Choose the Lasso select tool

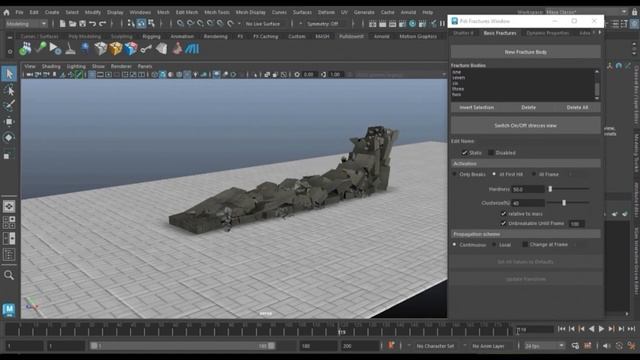9,90
